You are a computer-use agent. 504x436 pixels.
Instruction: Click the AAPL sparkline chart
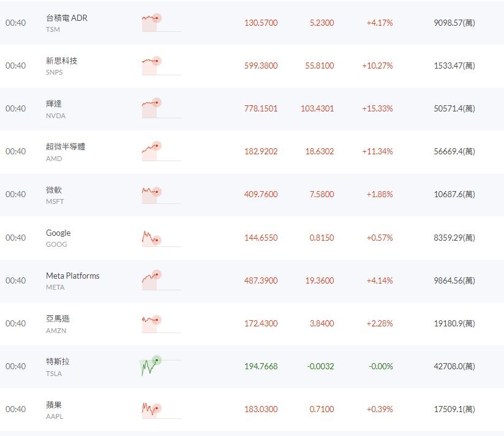click(x=160, y=409)
